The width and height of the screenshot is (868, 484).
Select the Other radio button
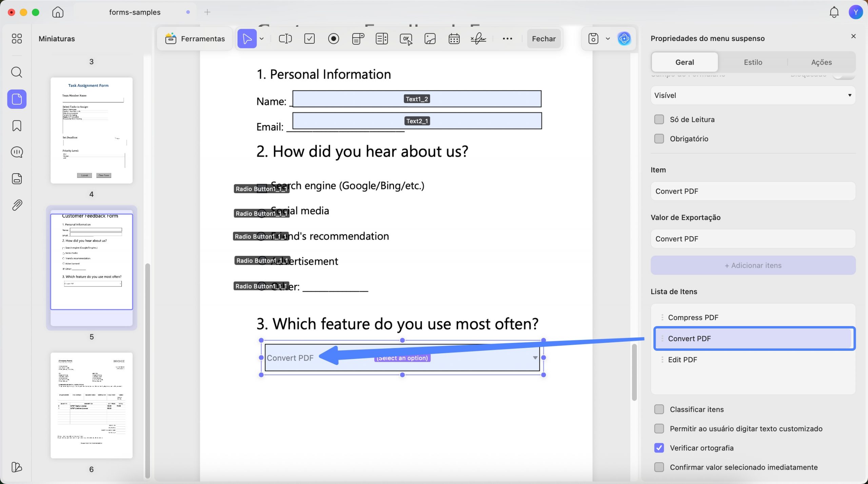[x=261, y=286]
